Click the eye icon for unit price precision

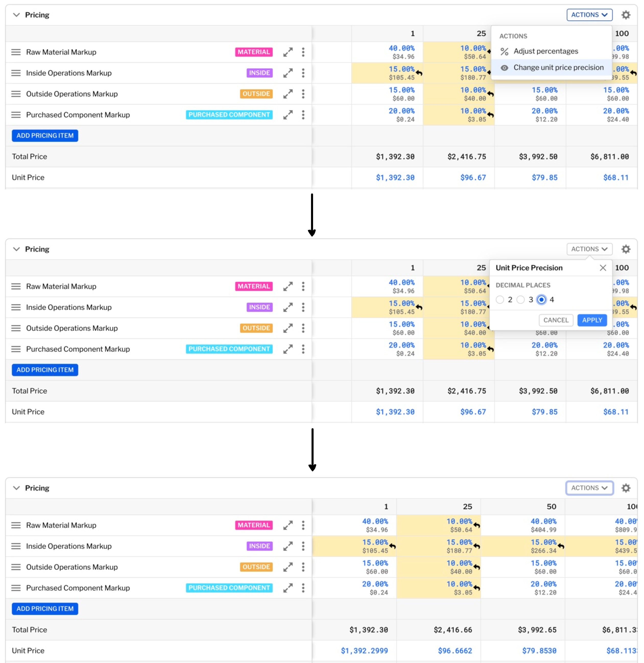click(505, 67)
